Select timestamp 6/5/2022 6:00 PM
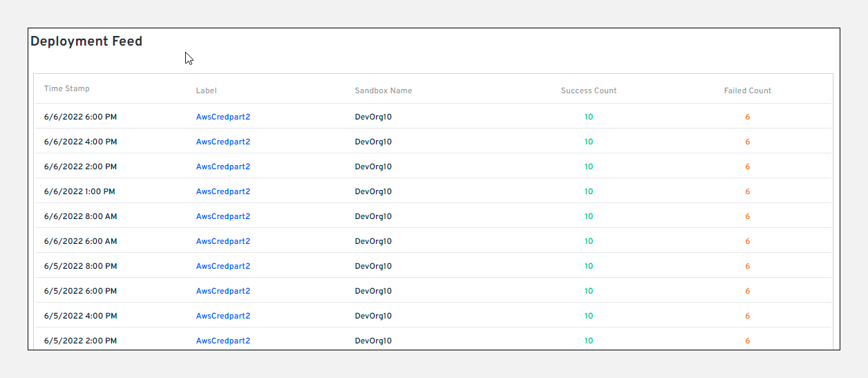 [81, 291]
